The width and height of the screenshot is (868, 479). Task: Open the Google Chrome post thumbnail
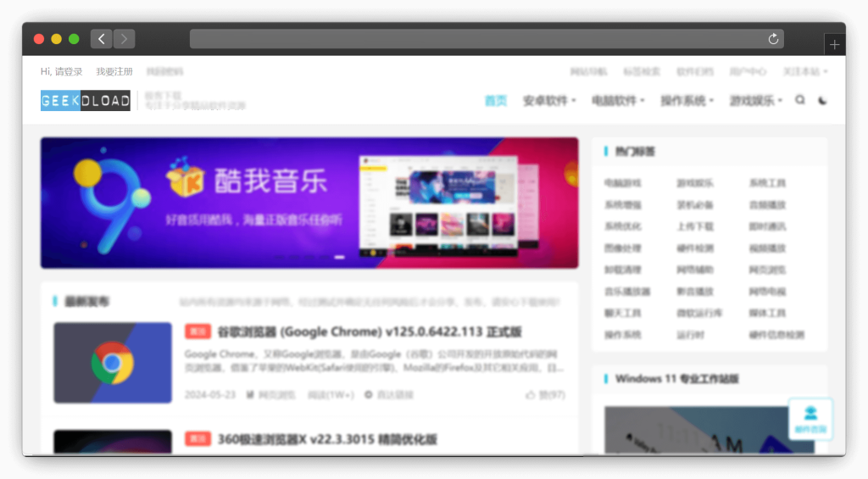113,363
